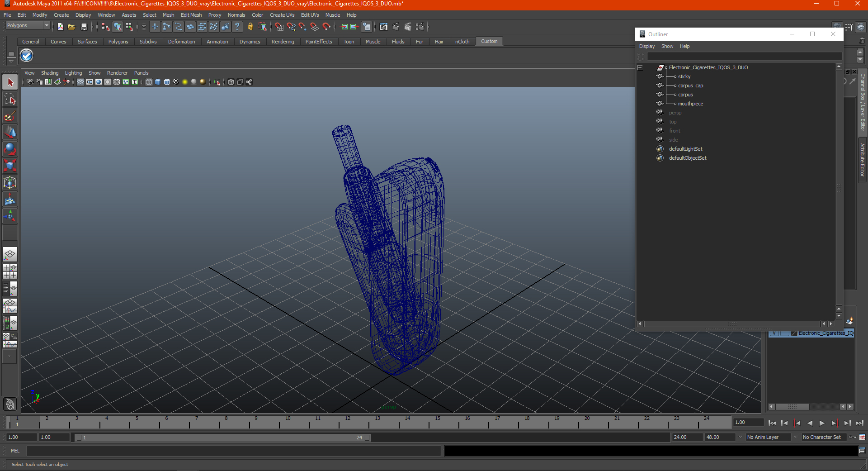Open the Render View clapperboard icon

[x=383, y=27]
